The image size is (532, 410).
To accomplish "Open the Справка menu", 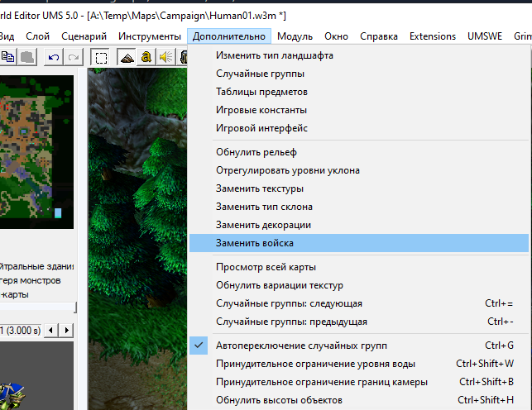I will click(379, 36).
